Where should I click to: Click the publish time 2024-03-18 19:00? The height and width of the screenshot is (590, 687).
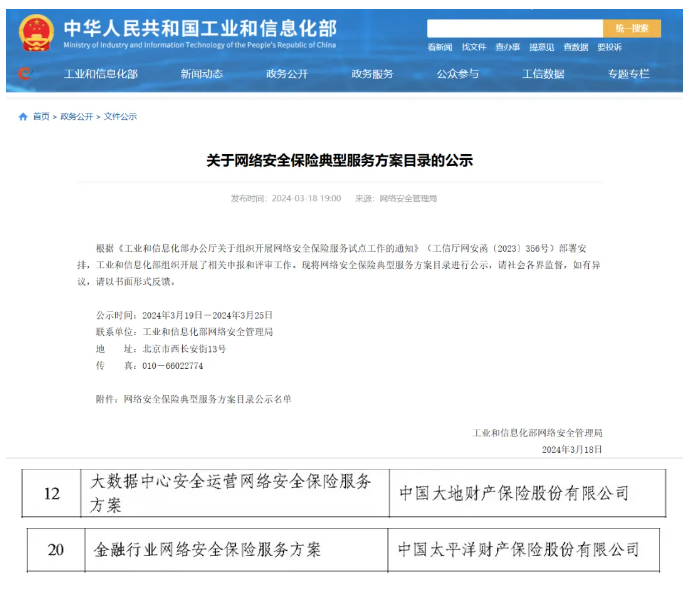pos(306,198)
